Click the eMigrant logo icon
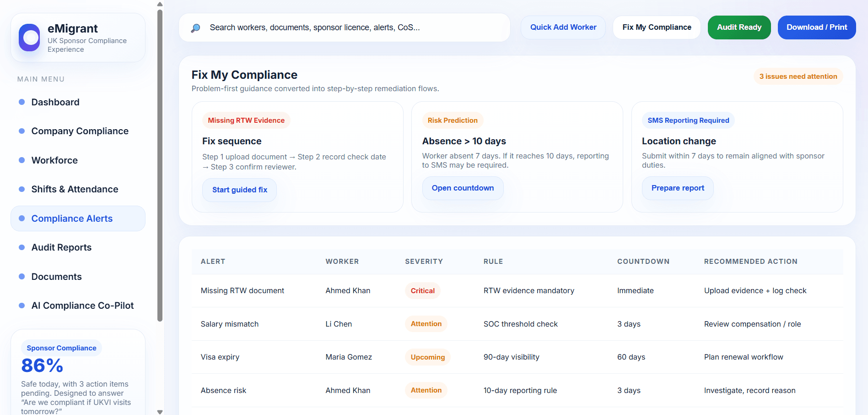The image size is (868, 415). tap(29, 38)
